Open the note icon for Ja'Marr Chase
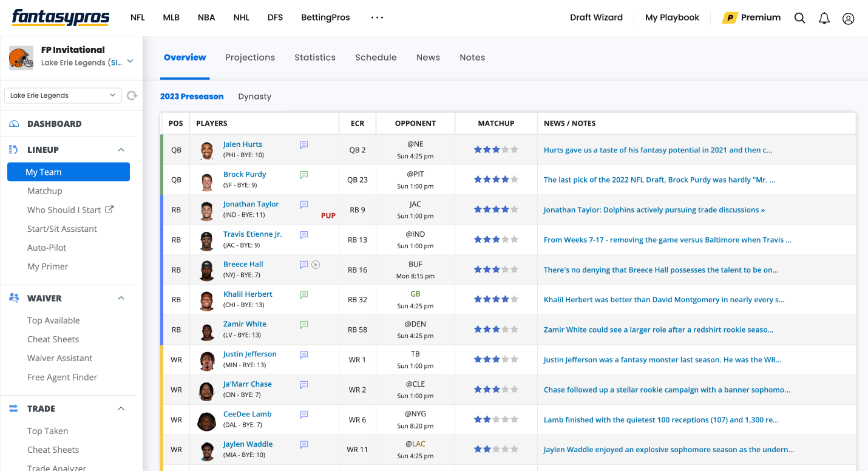868x471 pixels. [x=304, y=384]
